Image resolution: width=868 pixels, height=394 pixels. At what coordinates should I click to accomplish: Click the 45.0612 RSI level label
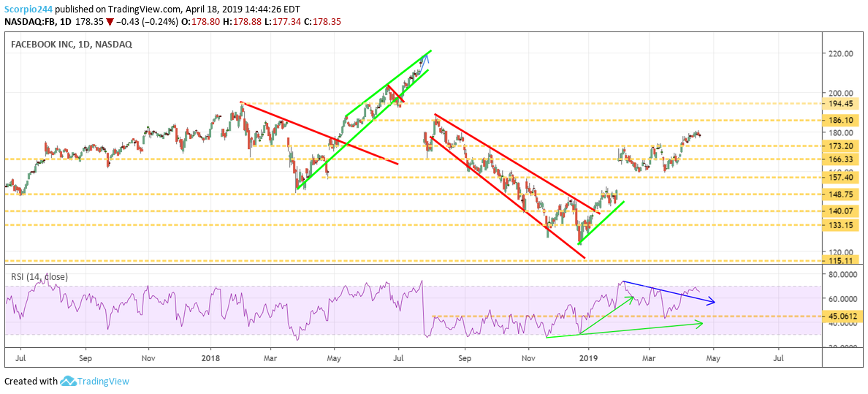point(842,317)
